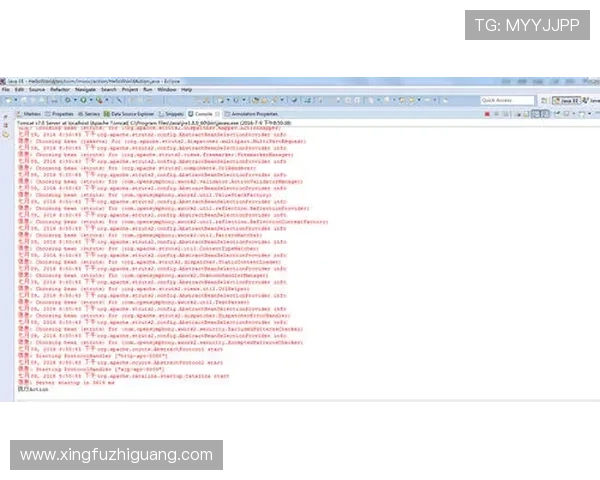This screenshot has width=600, height=480.
Task: Open the Refactor menu
Action: [56, 89]
